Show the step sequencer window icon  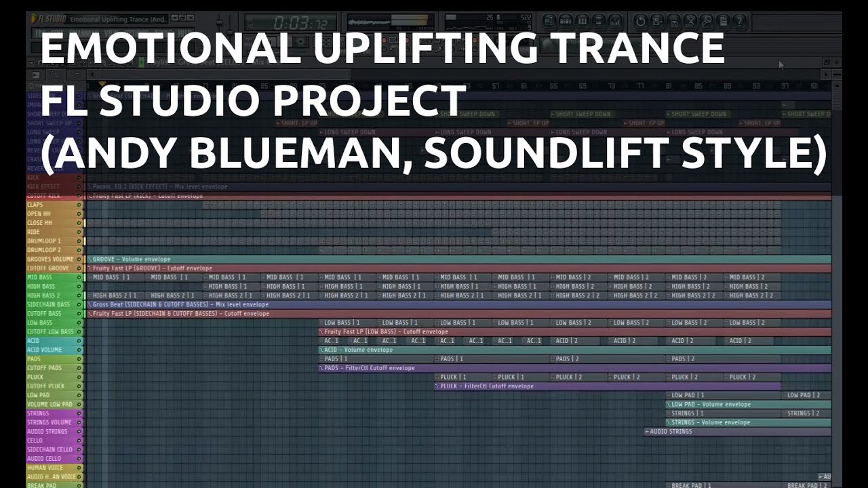point(566,21)
